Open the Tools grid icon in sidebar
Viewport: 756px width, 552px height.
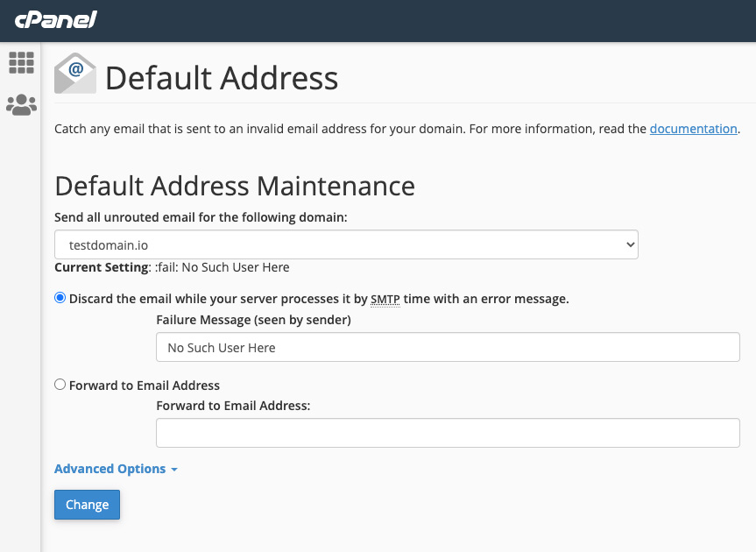[x=21, y=62]
